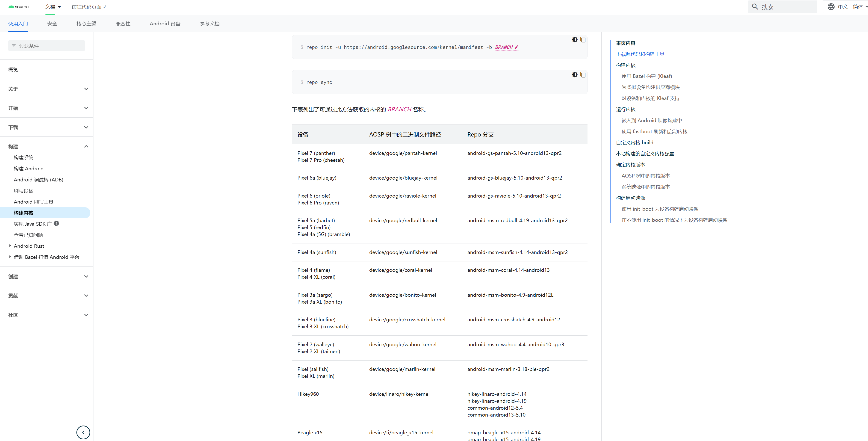Jump to 使用 Bazel 构建 (Kleaf) section
The image size is (868, 441).
pyautogui.click(x=647, y=77)
